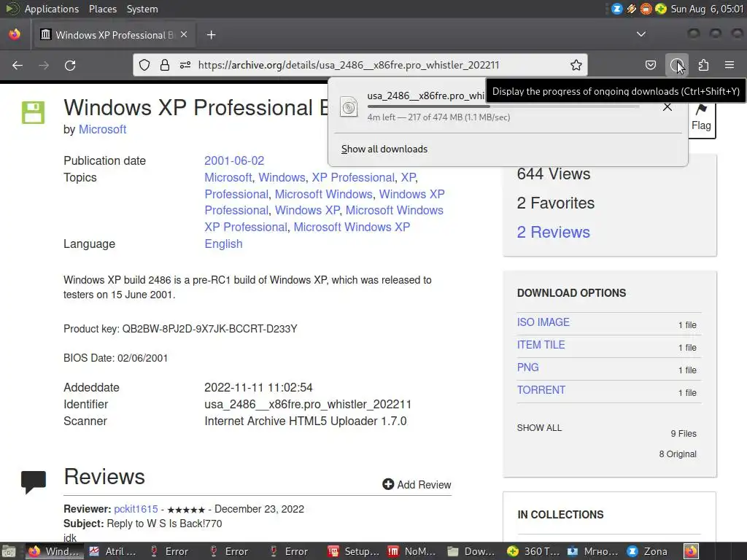The image size is (747, 560).
Task: Download the ITEM TILE file
Action: click(x=541, y=345)
